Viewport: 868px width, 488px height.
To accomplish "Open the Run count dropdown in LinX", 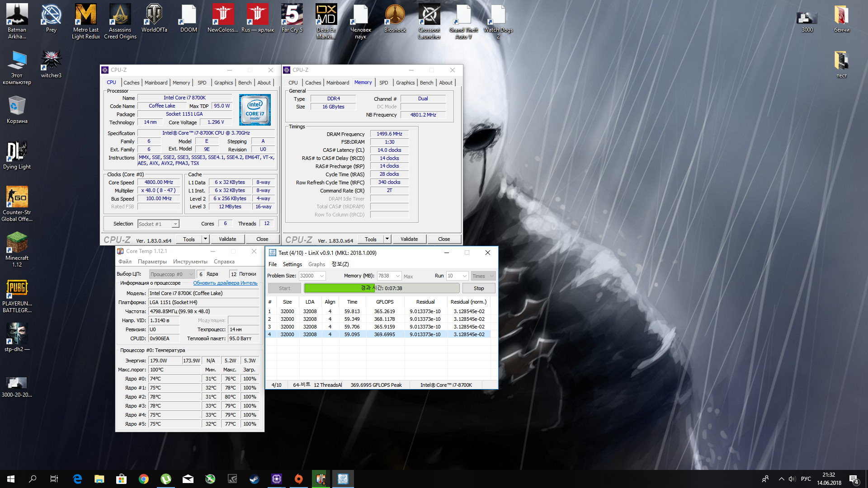I will (464, 276).
